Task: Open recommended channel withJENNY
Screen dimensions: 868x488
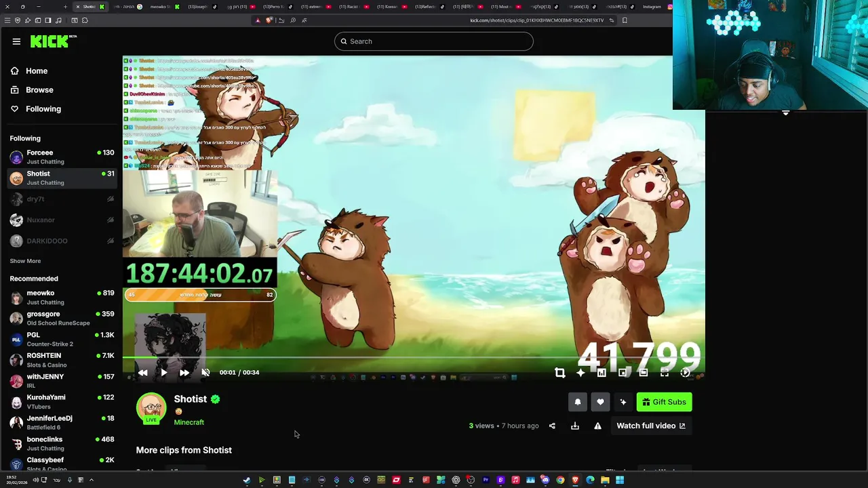Action: click(62, 381)
